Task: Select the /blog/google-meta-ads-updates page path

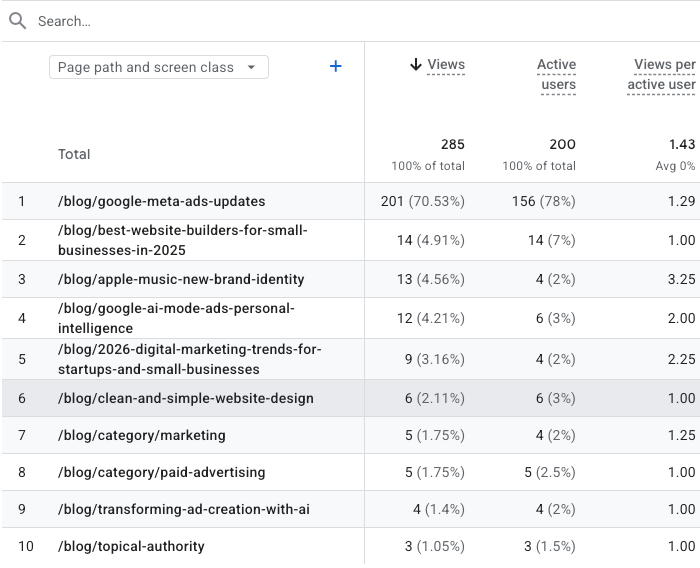Action: coord(162,201)
